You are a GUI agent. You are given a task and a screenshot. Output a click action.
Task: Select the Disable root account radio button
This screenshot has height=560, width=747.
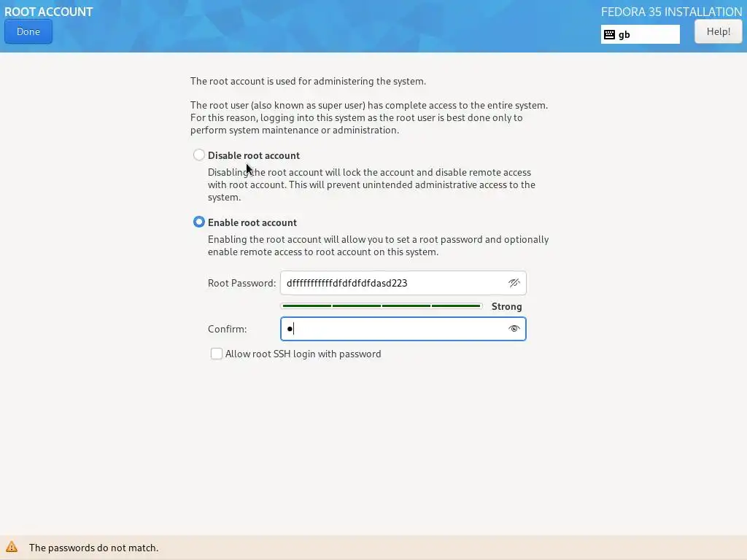199,155
